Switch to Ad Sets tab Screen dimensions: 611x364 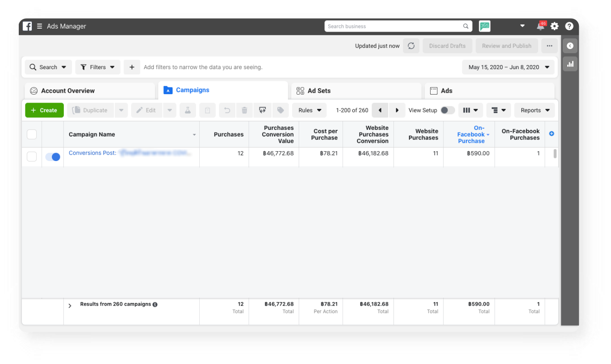pyautogui.click(x=356, y=91)
